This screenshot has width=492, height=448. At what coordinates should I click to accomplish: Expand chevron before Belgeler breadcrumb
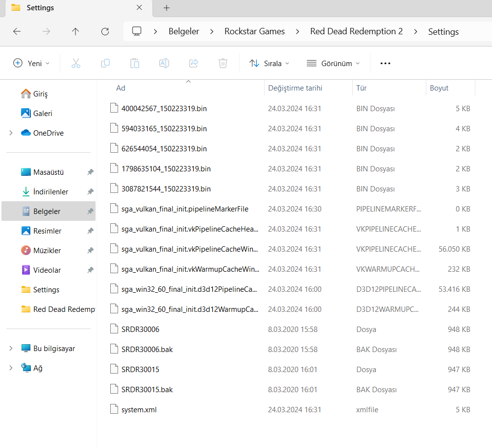pos(155,32)
